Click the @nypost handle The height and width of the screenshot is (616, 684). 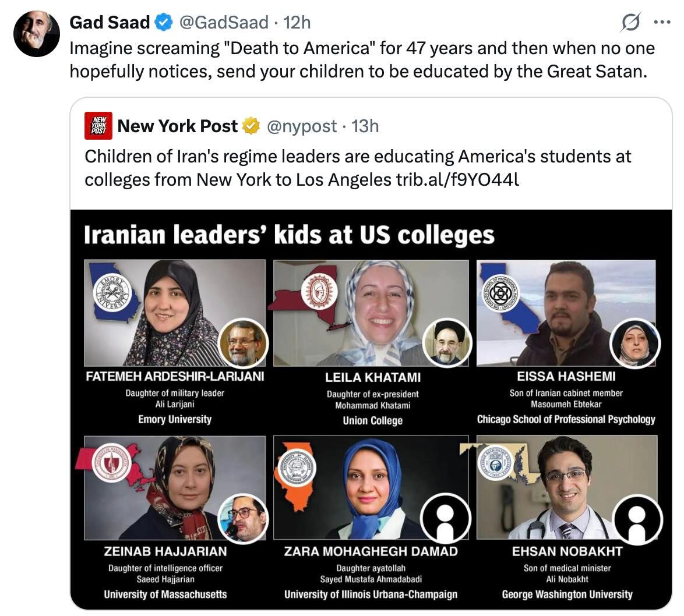[x=301, y=126]
